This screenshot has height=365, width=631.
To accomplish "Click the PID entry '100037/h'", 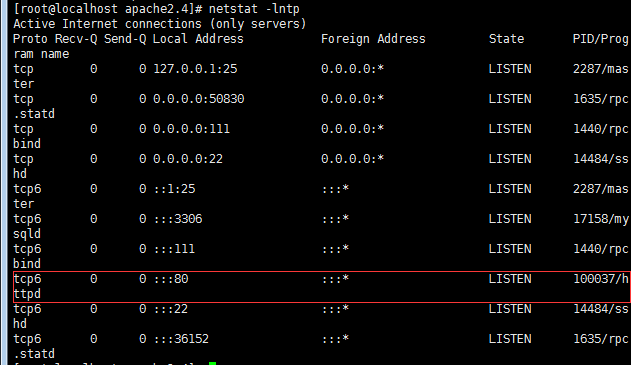I will click(x=600, y=279).
